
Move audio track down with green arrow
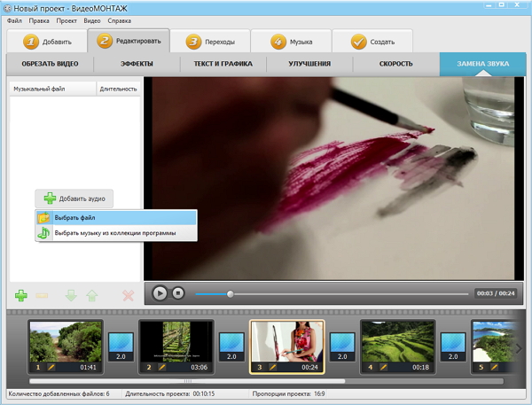[71, 295]
